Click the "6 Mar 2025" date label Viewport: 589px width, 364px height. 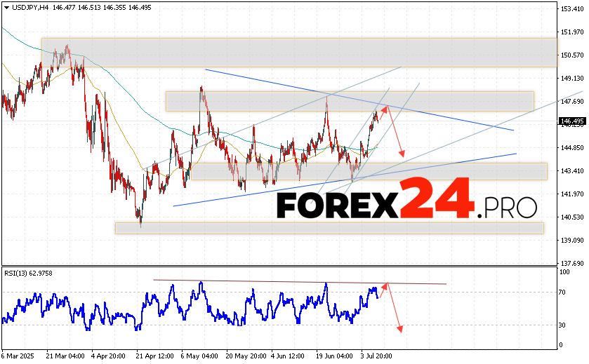pyautogui.click(x=18, y=356)
